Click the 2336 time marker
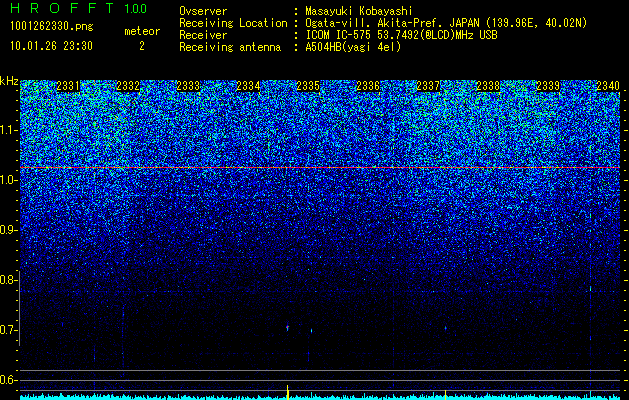 (368, 86)
